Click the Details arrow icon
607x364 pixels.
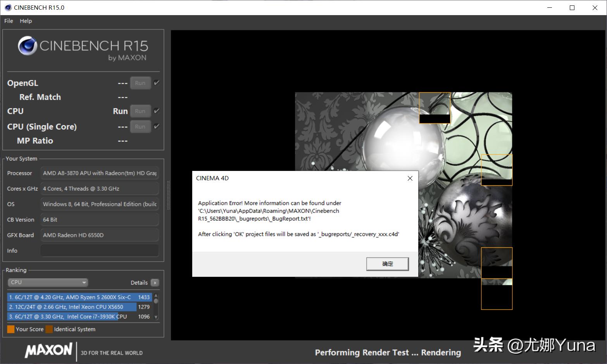pyautogui.click(x=155, y=283)
